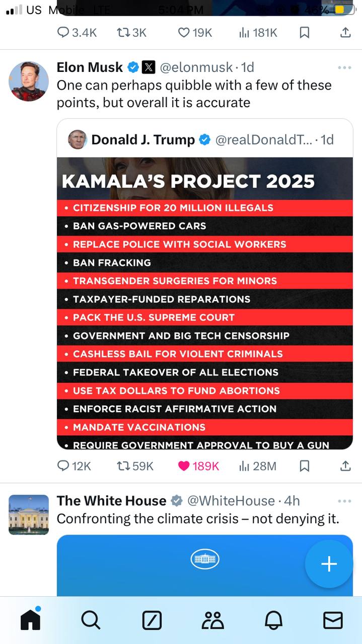Image resolution: width=362 pixels, height=644 pixels.
Task: Unlike Elon Musk's post with 189K likes
Action: tap(184, 466)
